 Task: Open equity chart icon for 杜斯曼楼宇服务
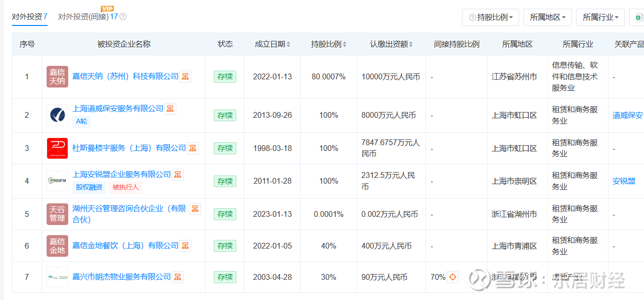193,148
